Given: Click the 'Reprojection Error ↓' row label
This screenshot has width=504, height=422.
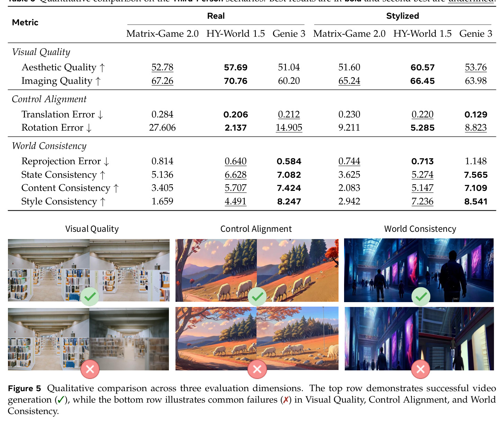Looking at the screenshot, I should point(65,161).
